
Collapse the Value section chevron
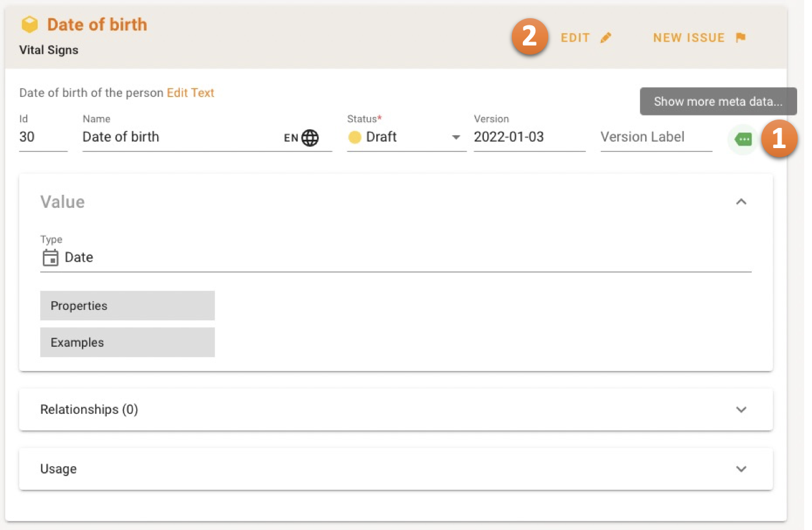741,202
